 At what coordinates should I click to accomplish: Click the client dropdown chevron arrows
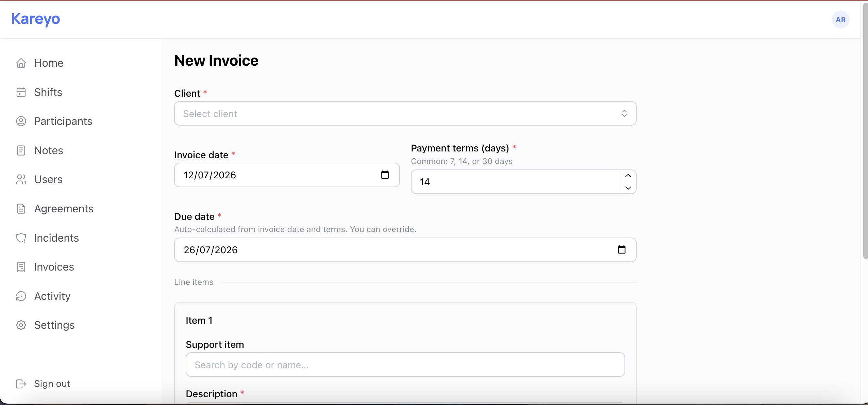(624, 113)
